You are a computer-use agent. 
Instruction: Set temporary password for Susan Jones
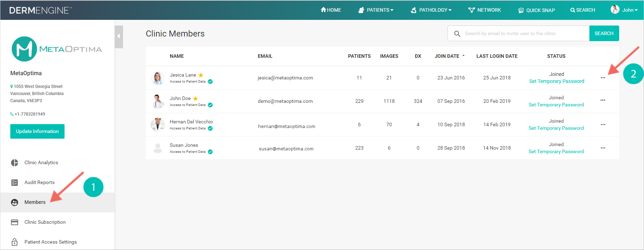click(x=556, y=151)
